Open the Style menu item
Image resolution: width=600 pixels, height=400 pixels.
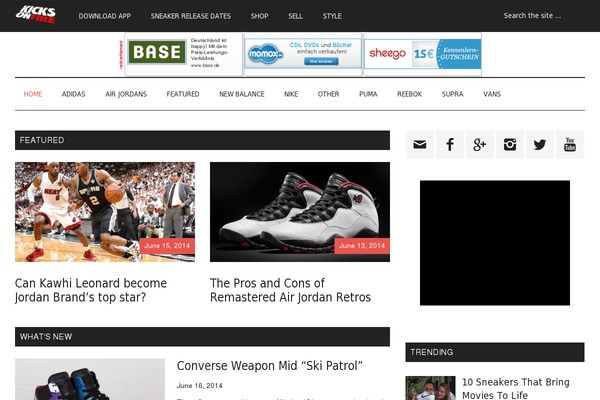tap(332, 16)
